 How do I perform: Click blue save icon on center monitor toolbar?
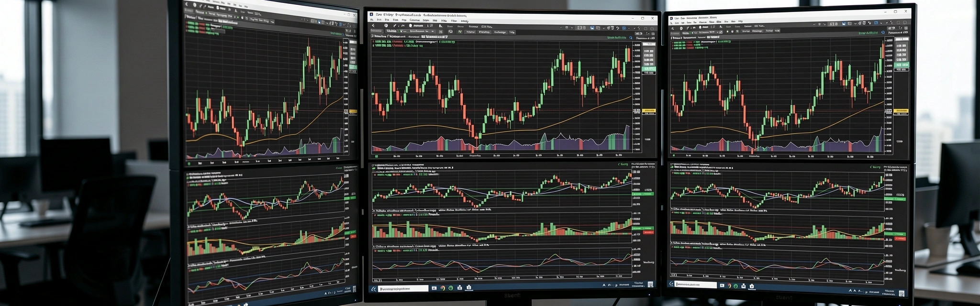[592, 28]
